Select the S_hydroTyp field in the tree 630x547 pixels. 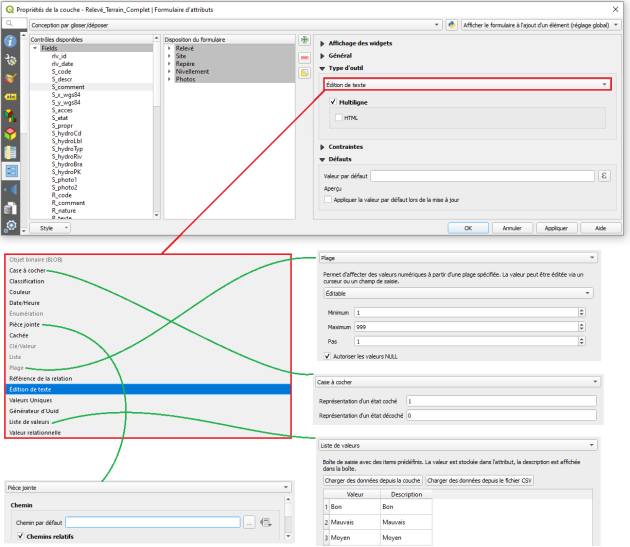coord(67,149)
